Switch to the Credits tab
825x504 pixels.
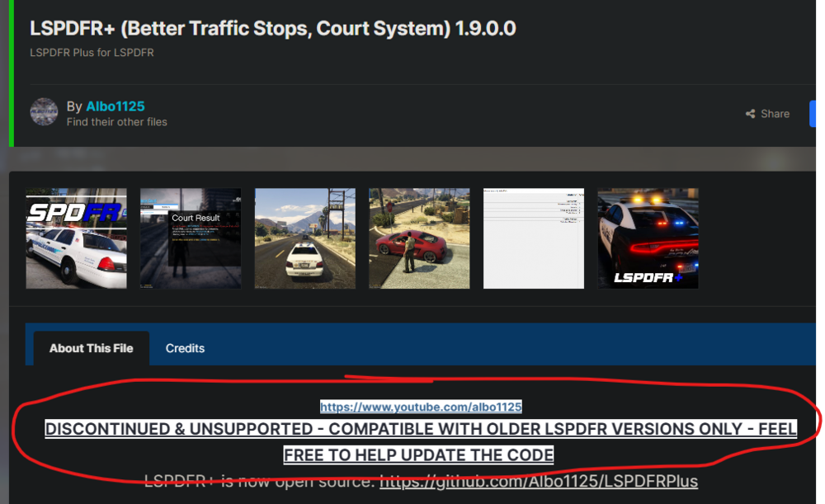[185, 347]
